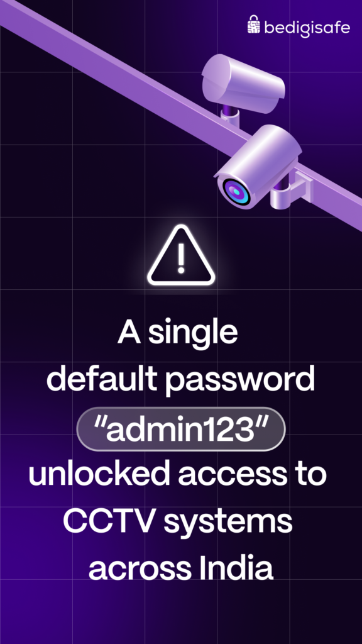Click the "across India" text line

[x=181, y=568]
